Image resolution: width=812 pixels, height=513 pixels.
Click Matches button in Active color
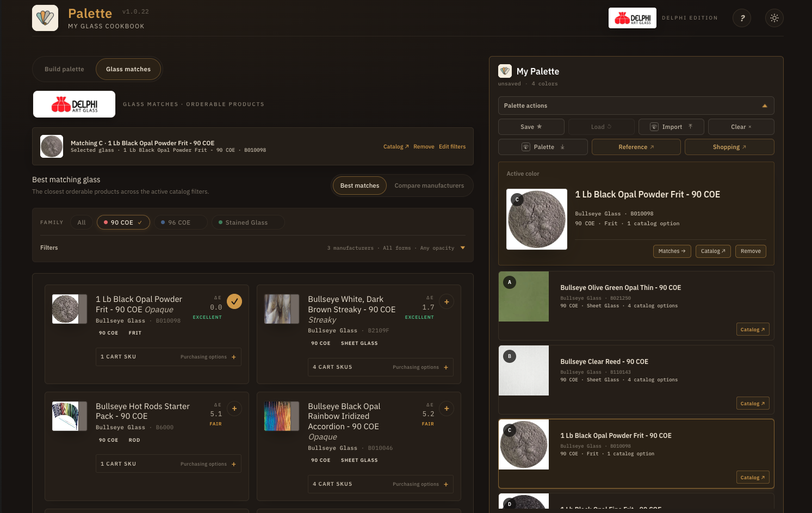point(672,251)
